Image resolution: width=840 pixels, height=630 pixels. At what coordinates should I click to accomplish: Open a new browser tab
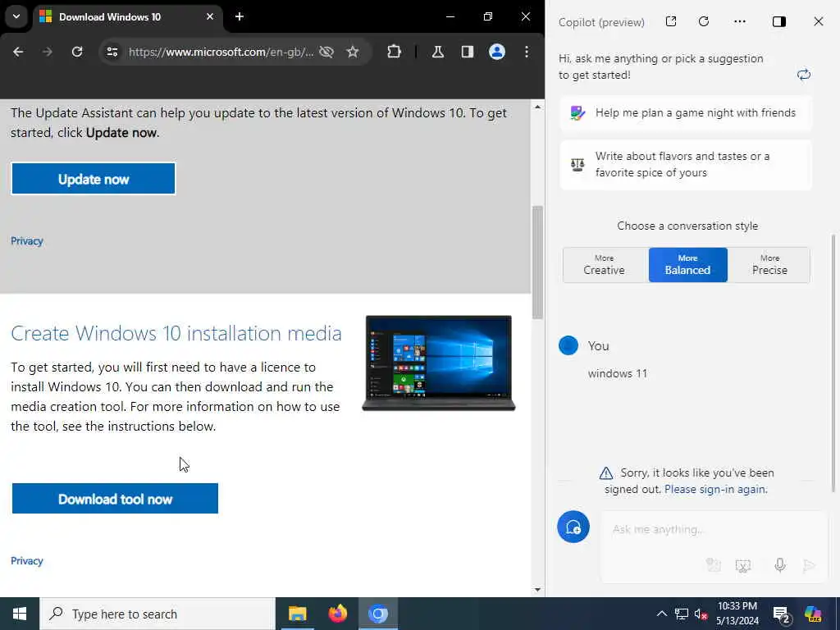pos(240,16)
